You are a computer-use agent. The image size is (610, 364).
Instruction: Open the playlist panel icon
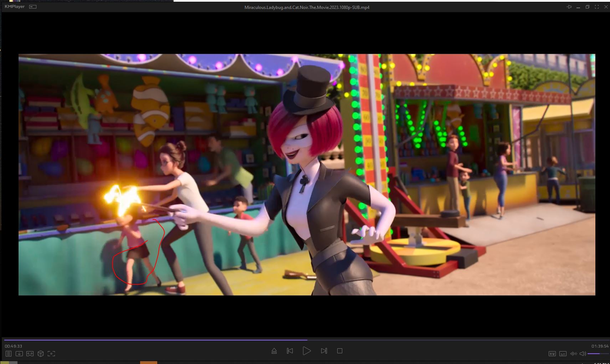click(x=9, y=354)
